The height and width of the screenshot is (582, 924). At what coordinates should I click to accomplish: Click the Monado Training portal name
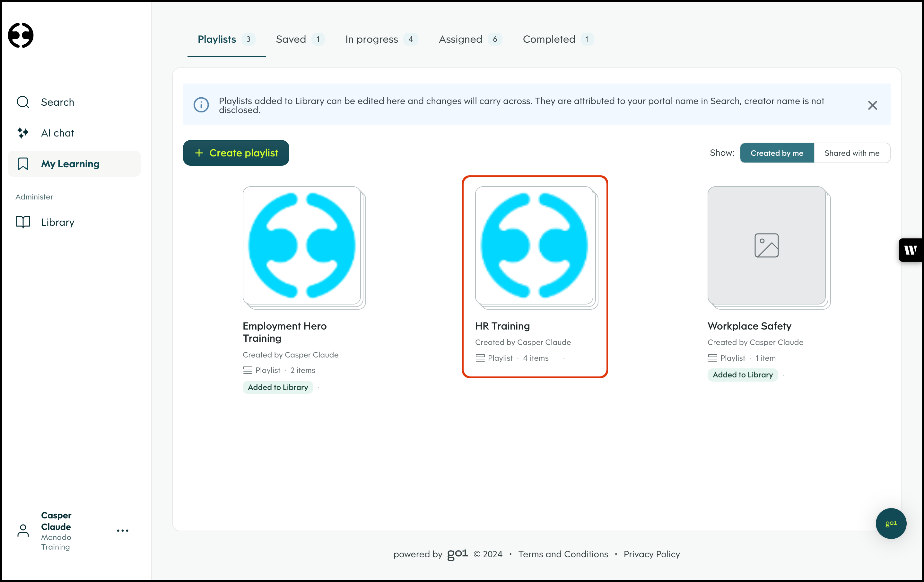[x=56, y=542]
